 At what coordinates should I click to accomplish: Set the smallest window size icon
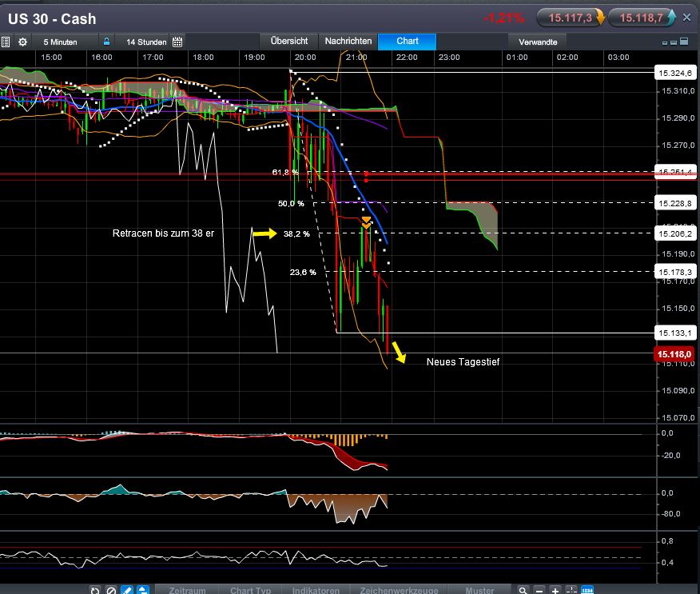[664, 43]
